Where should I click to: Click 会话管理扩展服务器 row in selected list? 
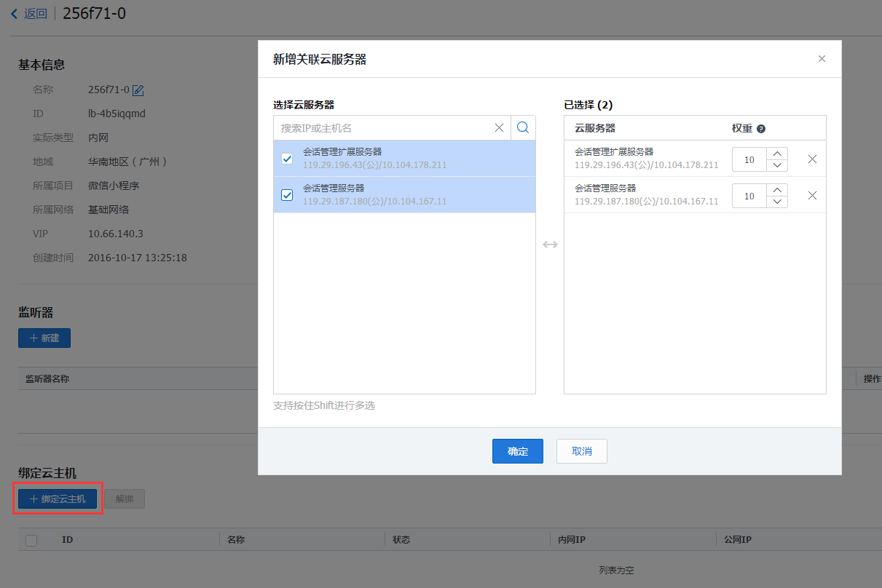(695, 159)
